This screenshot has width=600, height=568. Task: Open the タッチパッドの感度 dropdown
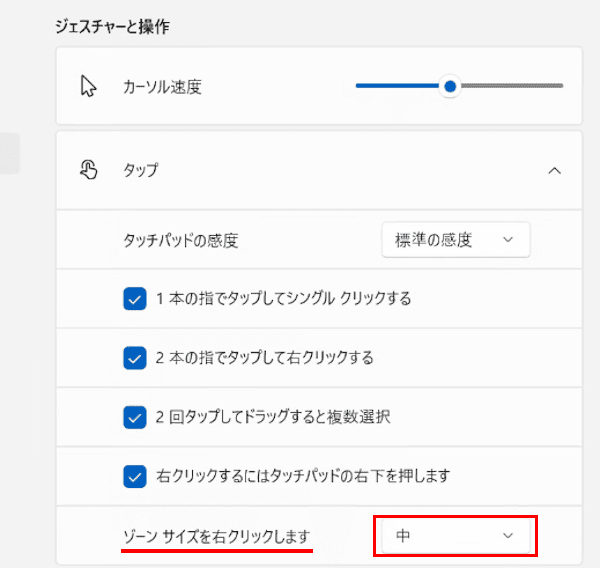point(456,240)
